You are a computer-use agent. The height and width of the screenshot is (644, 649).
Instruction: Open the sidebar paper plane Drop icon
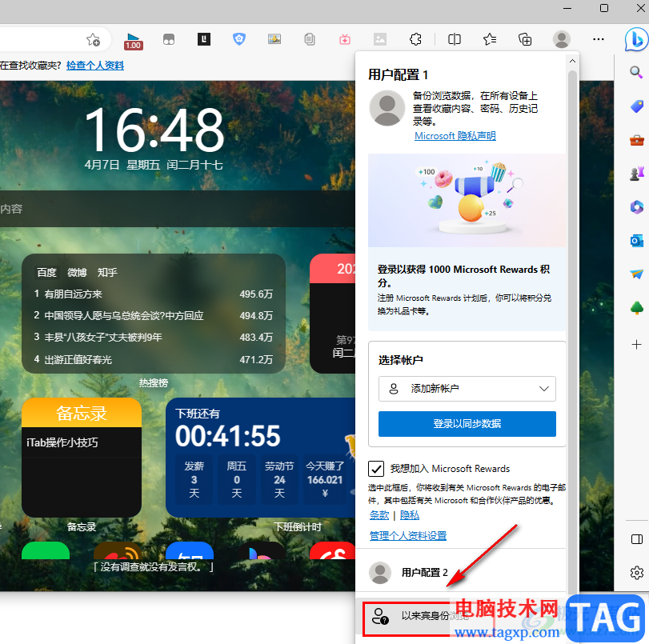pyautogui.click(x=636, y=274)
